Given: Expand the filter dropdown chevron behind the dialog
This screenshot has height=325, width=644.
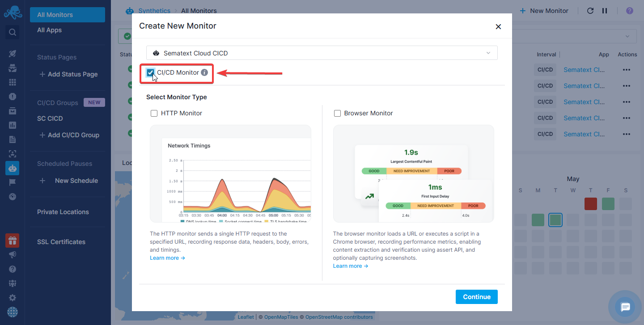Looking at the screenshot, I should click(627, 36).
